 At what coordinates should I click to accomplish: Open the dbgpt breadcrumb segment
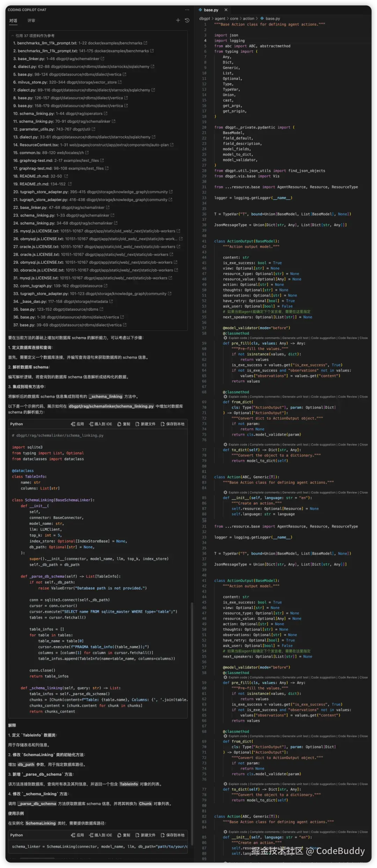[205, 19]
